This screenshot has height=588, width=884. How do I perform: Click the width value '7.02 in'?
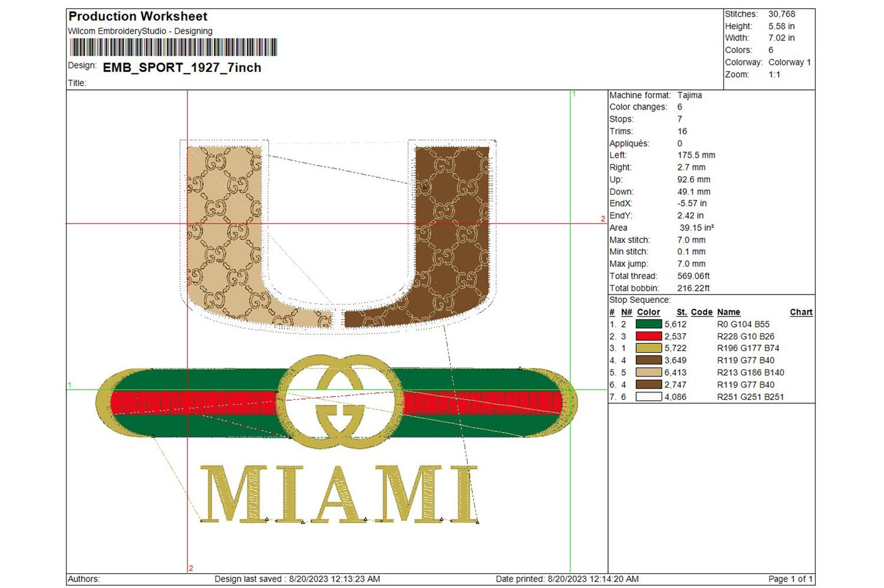tap(781, 38)
